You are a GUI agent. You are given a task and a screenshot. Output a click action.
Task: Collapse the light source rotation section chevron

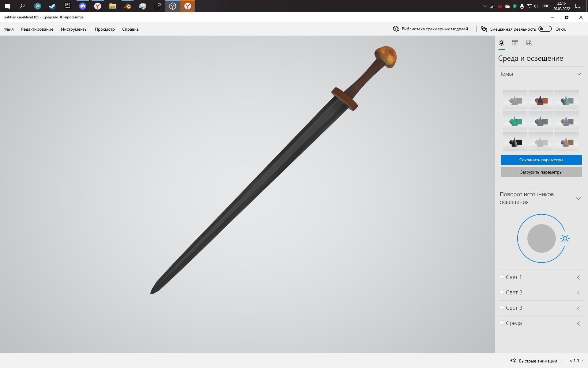tap(579, 198)
